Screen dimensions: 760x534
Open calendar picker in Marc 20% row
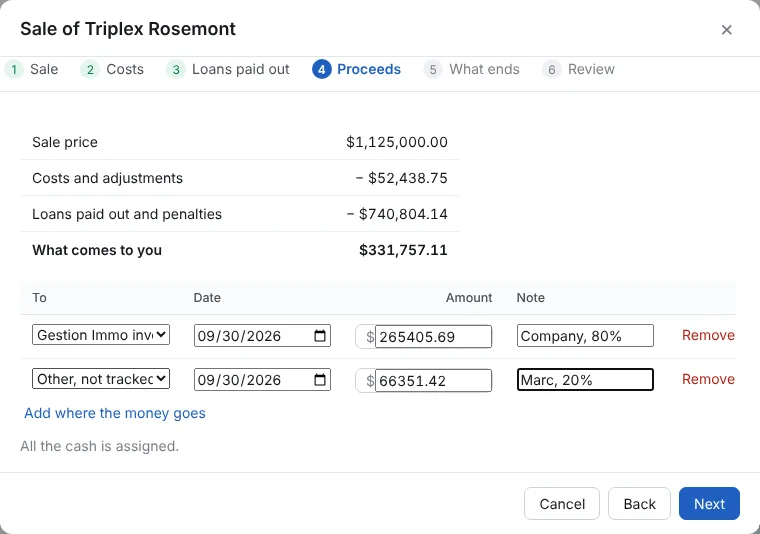320,379
